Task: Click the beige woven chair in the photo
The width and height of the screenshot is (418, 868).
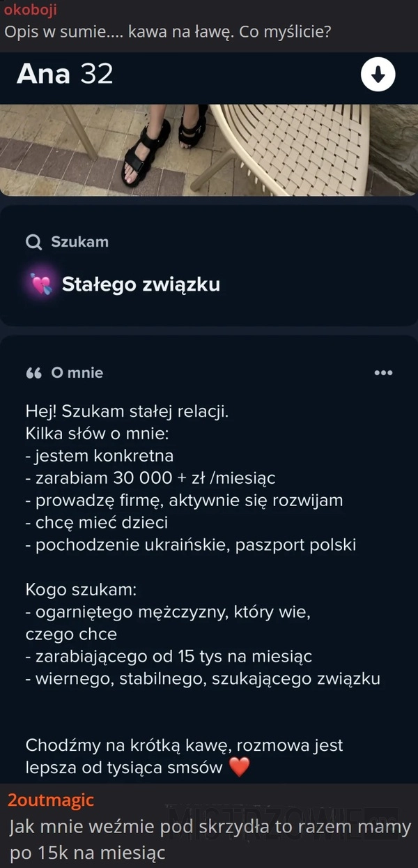Action: click(x=293, y=150)
